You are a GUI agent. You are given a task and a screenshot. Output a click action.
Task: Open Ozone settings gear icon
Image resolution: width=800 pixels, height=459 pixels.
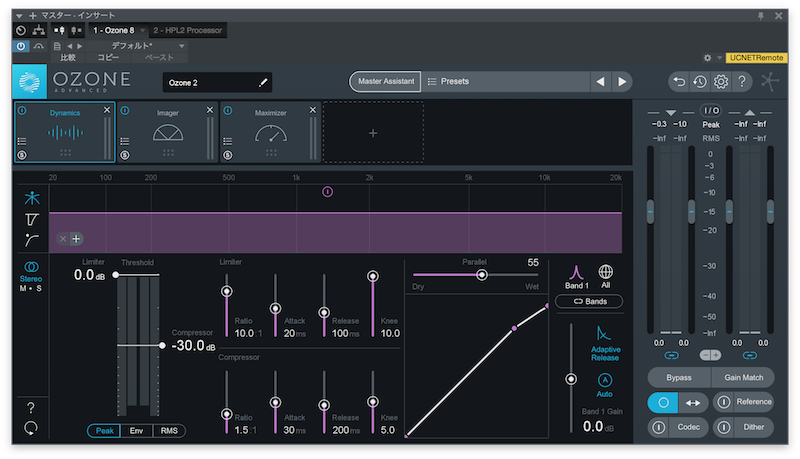[x=721, y=82]
